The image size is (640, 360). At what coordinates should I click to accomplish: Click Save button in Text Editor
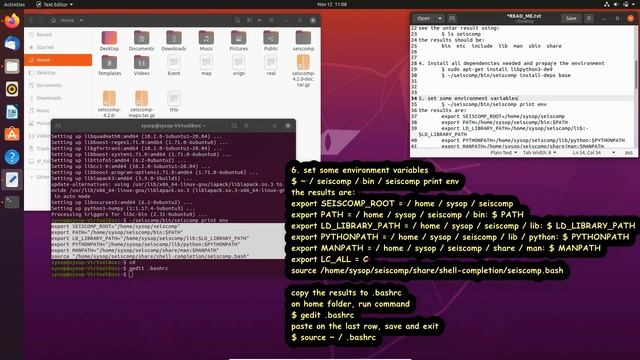click(571, 18)
